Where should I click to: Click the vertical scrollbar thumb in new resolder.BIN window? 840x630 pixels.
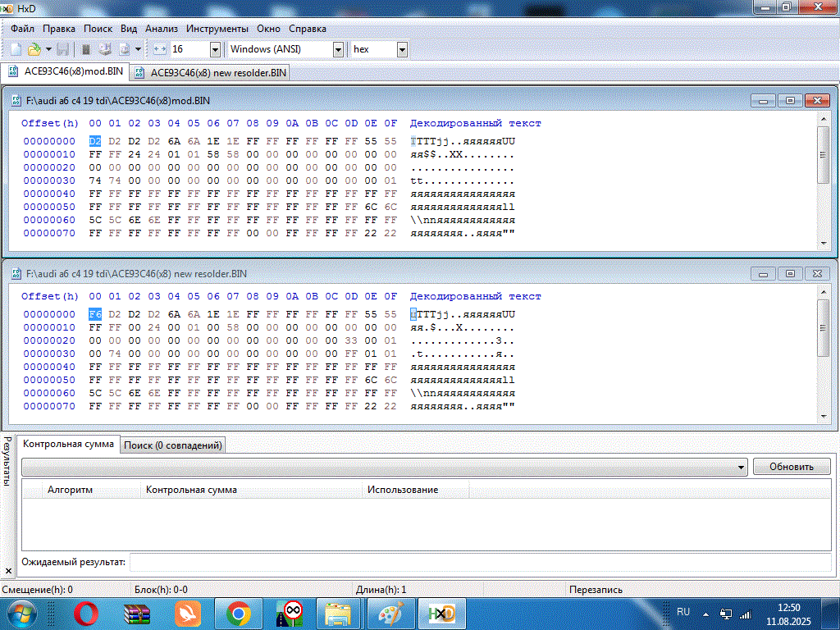point(824,328)
